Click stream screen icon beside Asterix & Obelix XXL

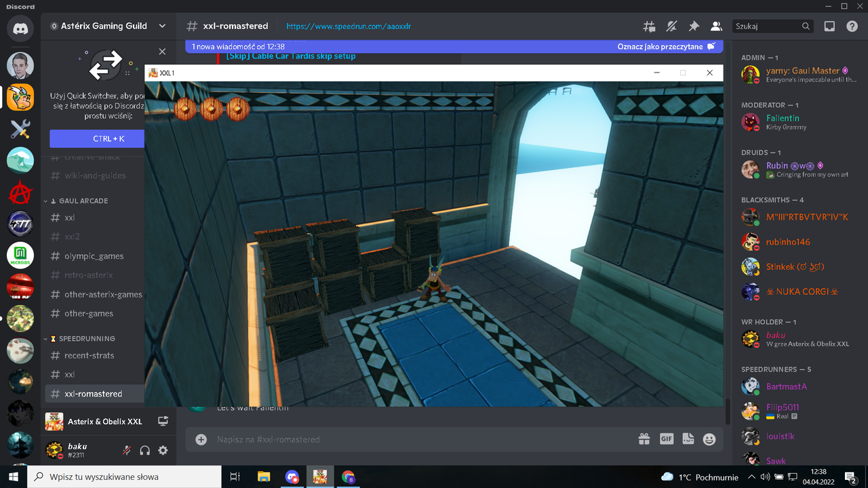[x=163, y=421]
